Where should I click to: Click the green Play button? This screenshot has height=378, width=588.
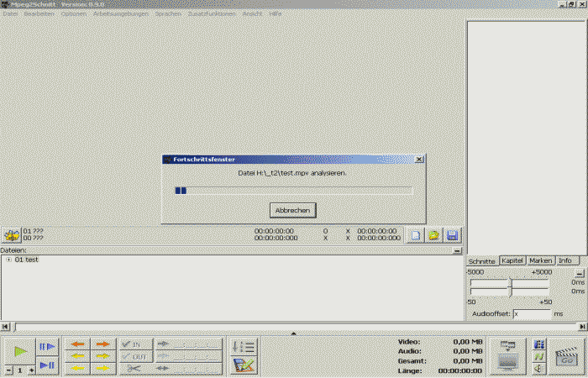click(x=21, y=350)
